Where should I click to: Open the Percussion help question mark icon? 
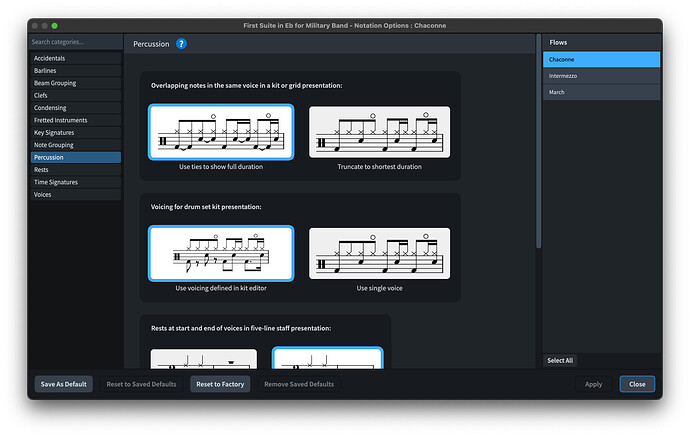click(181, 44)
